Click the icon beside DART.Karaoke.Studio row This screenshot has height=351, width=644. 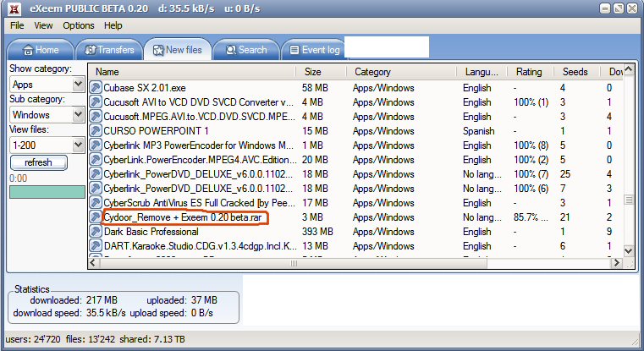[96, 245]
